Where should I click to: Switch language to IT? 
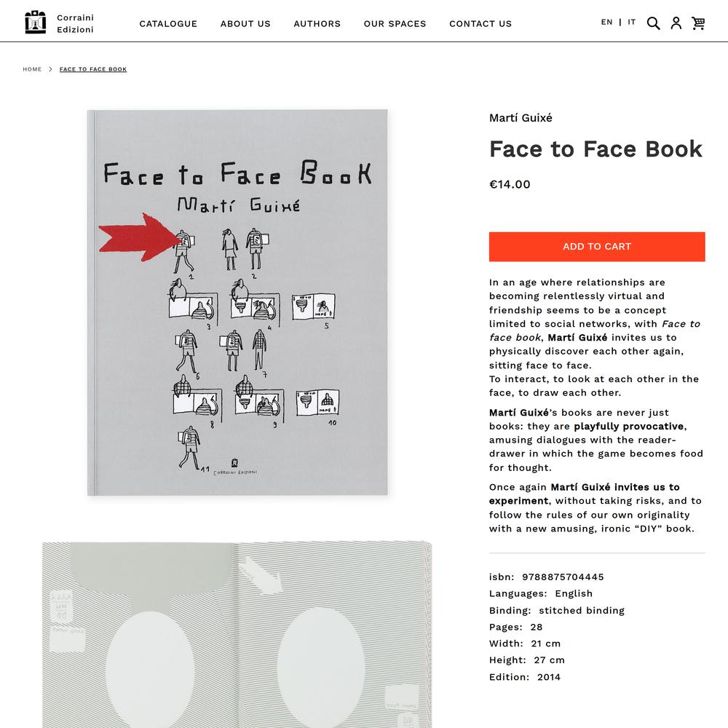631,22
